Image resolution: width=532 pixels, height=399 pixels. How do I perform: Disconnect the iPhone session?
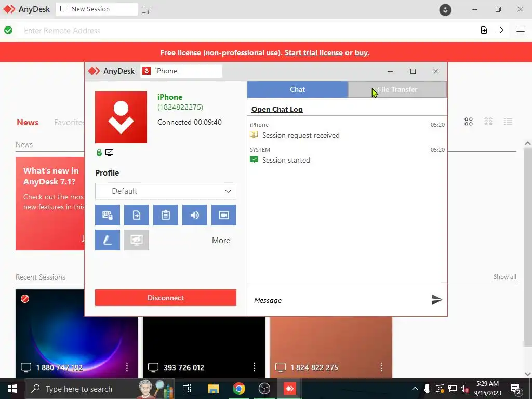click(x=166, y=298)
